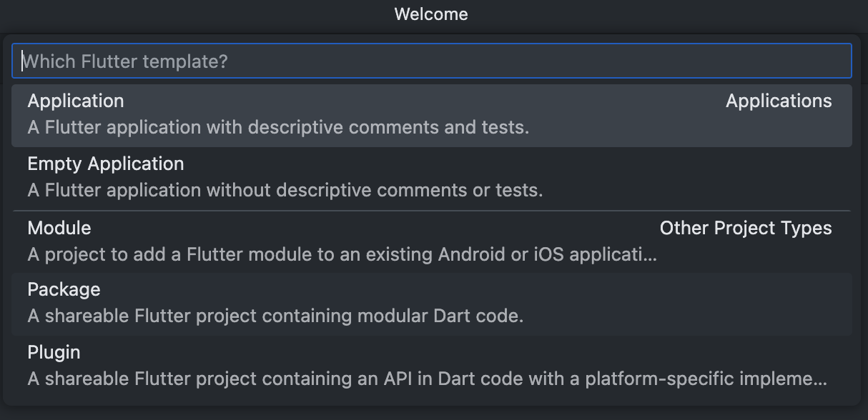Click the 'Applications' group label
Viewport: 868px width, 420px height.
tap(779, 101)
